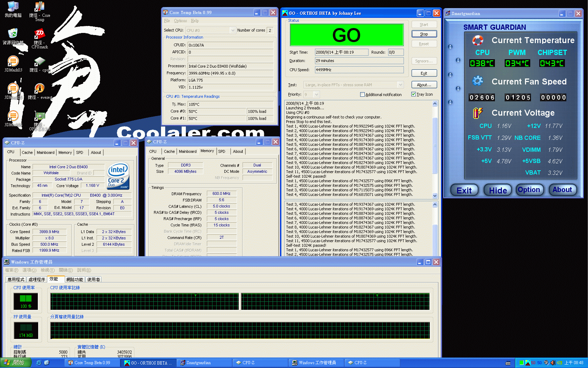
Task: Open the Options menu in Core Temp
Action: tap(180, 21)
